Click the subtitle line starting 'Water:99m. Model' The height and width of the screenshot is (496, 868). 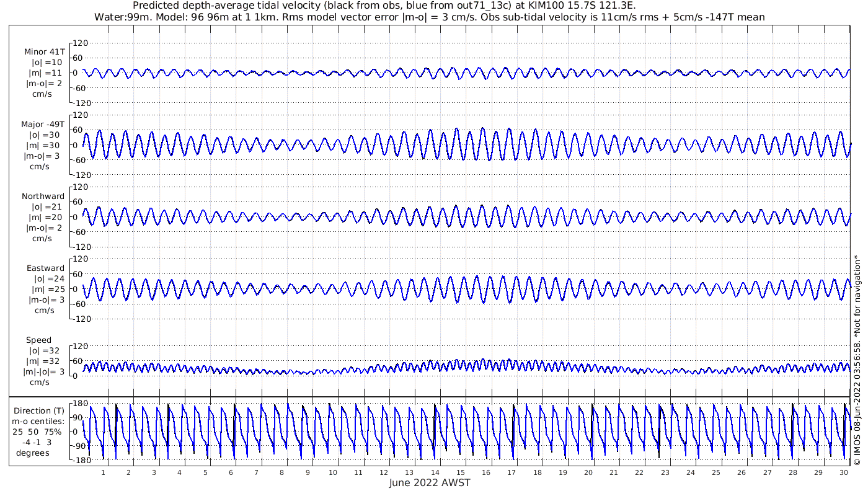point(429,17)
